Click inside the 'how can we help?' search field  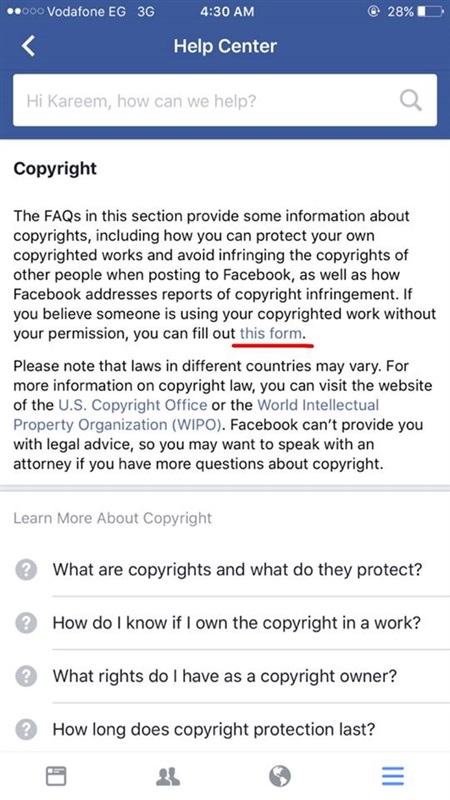(225, 100)
